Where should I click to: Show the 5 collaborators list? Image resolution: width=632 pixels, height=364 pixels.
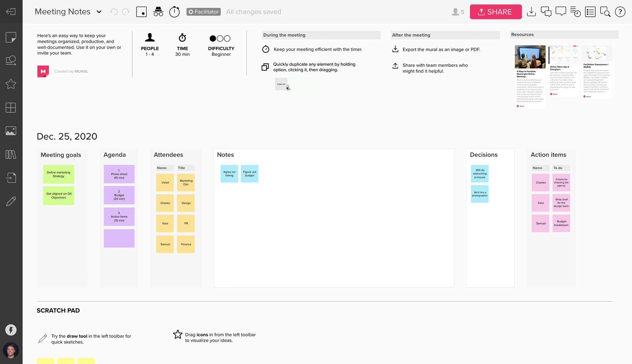click(458, 12)
